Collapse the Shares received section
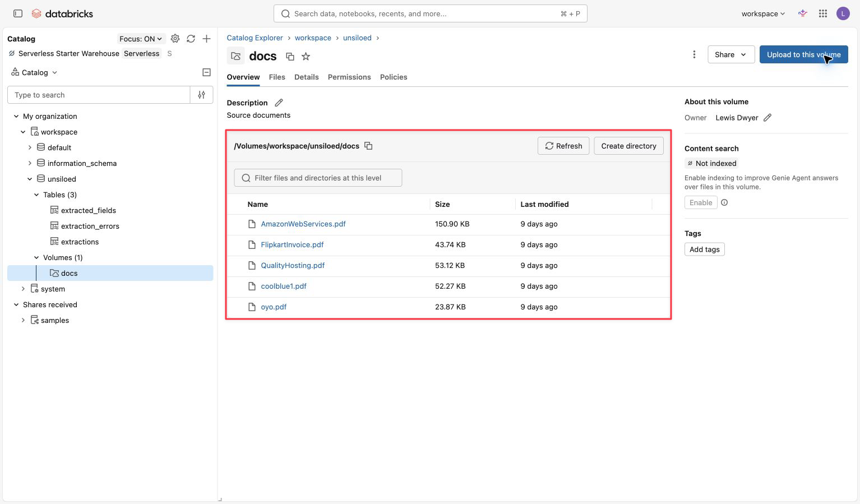The image size is (860, 504). [16, 304]
